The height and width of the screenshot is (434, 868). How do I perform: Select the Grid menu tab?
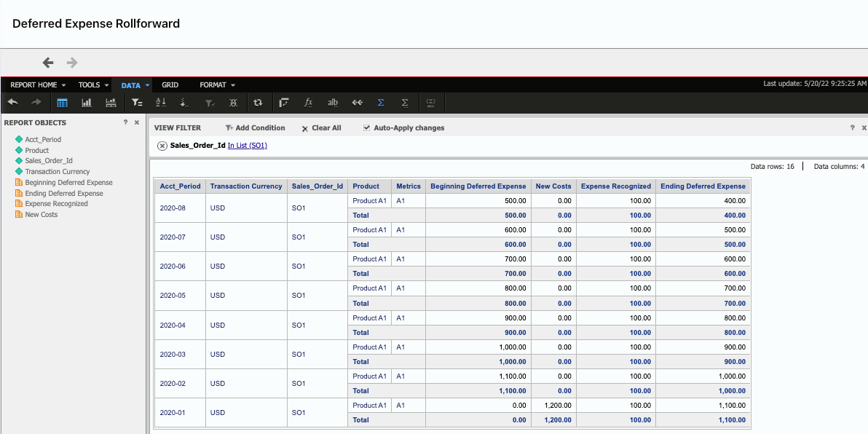click(170, 85)
